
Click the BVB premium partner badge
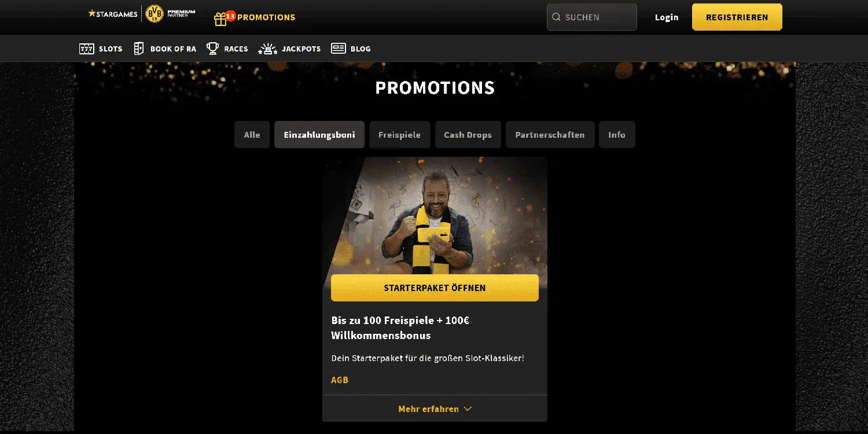tap(170, 13)
